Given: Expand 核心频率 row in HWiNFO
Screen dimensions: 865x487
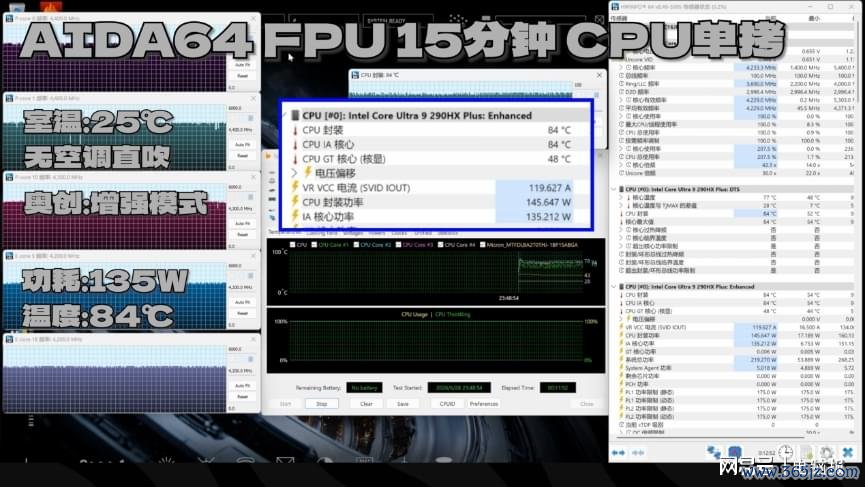Looking at the screenshot, I should 621,67.
